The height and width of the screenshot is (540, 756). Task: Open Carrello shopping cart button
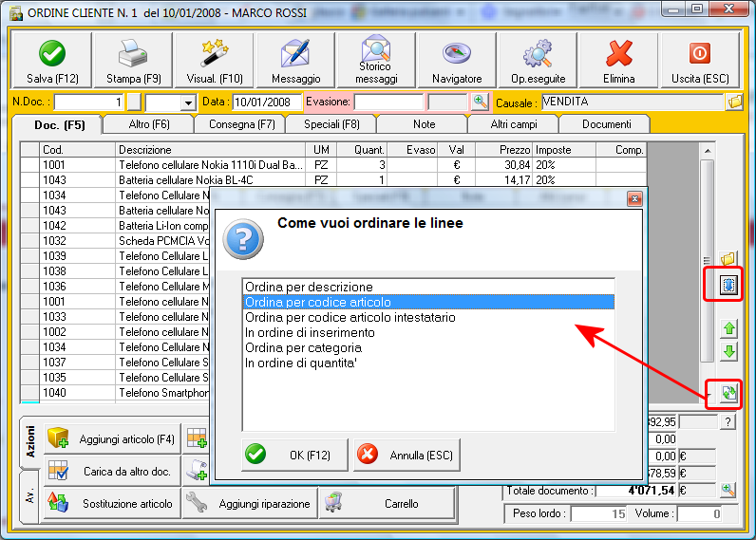(387, 503)
